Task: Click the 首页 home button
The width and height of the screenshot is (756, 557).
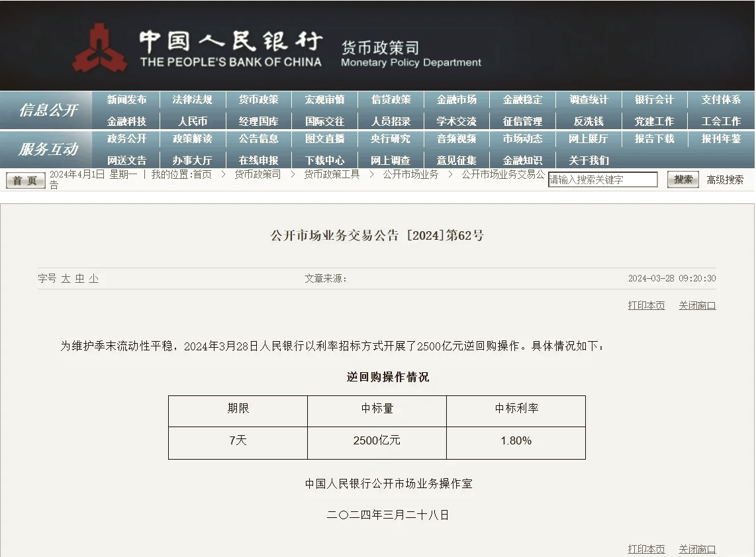Action: click(x=26, y=180)
